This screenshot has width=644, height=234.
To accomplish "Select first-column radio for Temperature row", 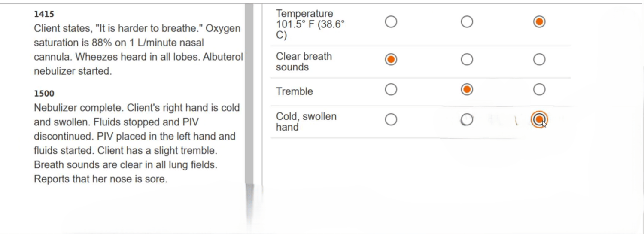I will tap(391, 21).
